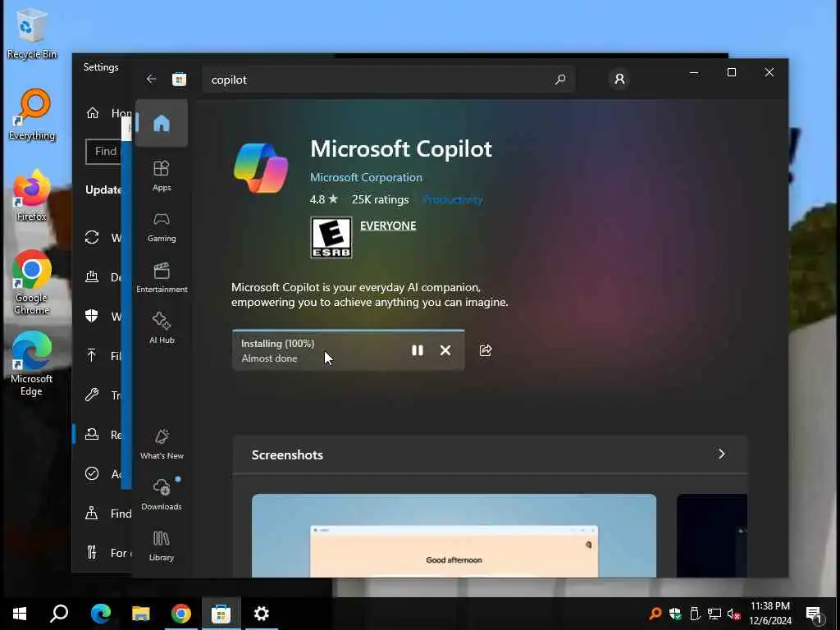The image size is (840, 630).
Task: Open network status tray icon
Action: (x=714, y=614)
